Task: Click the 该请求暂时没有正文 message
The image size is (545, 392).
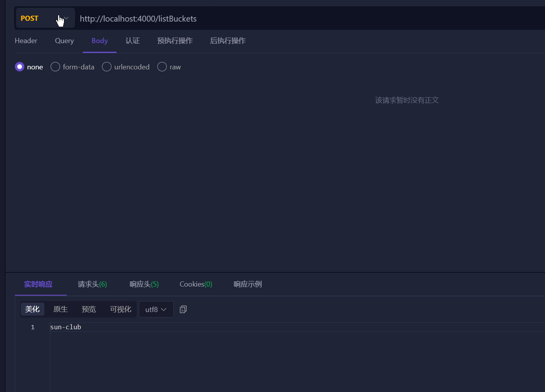Action: click(407, 100)
